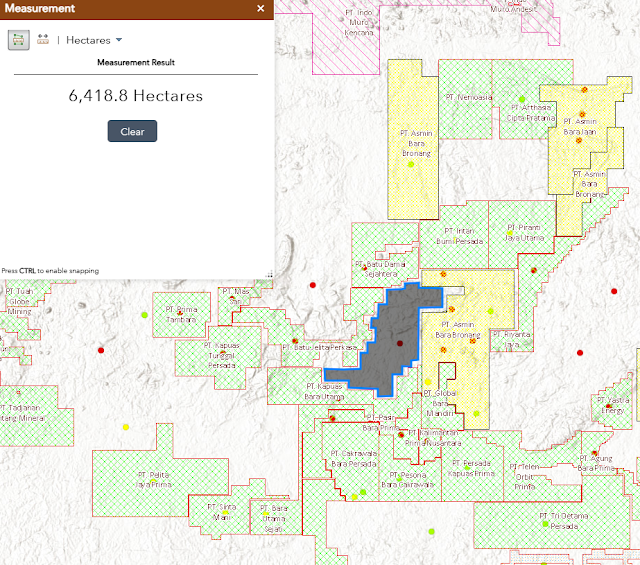
Task: Click the PT. Prima Tambara label
Action: pos(181,314)
